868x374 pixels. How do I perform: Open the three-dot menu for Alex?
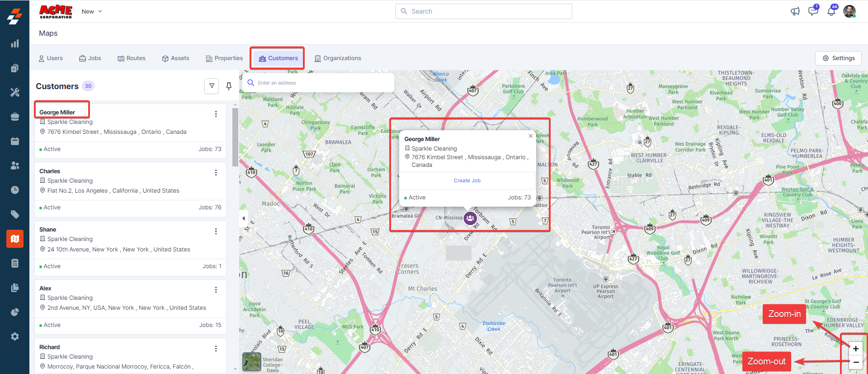[x=216, y=290]
